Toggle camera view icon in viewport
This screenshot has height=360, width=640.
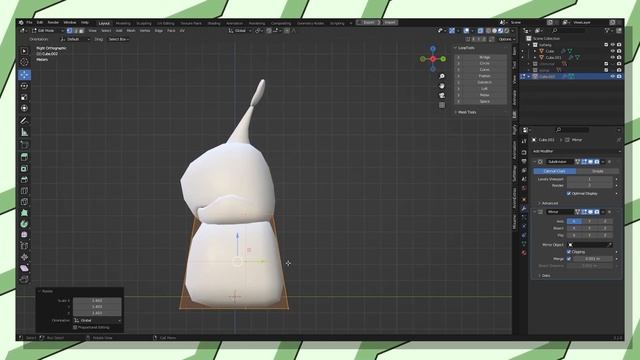point(442,96)
